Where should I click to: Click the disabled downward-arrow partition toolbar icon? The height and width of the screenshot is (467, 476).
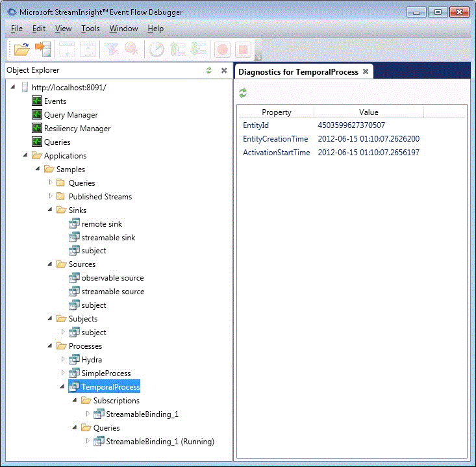[x=66, y=49]
